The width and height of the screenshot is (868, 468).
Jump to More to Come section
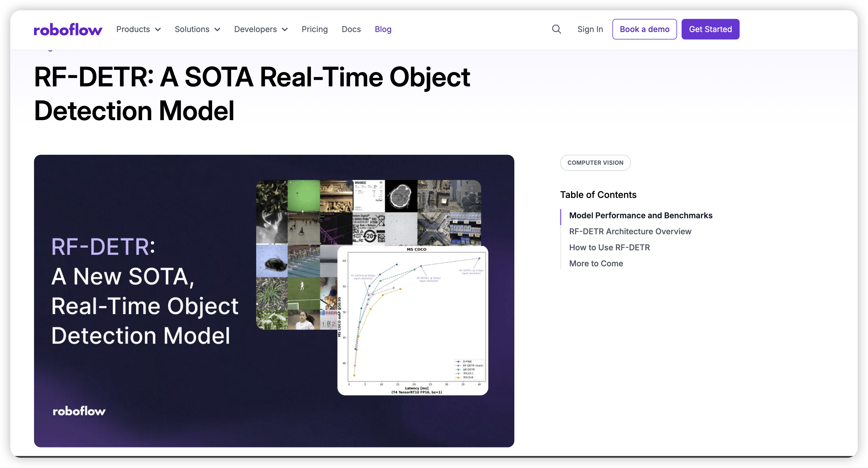point(596,264)
